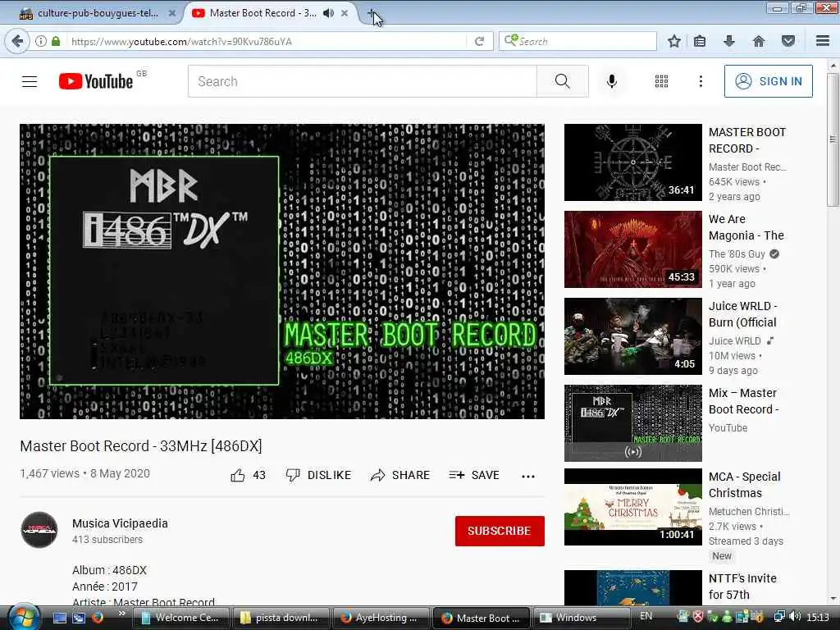Click the SIGN IN button

[x=768, y=81]
